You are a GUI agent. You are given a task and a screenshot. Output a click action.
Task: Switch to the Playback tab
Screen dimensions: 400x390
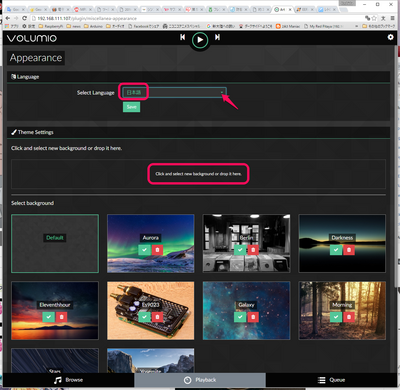tap(200, 380)
